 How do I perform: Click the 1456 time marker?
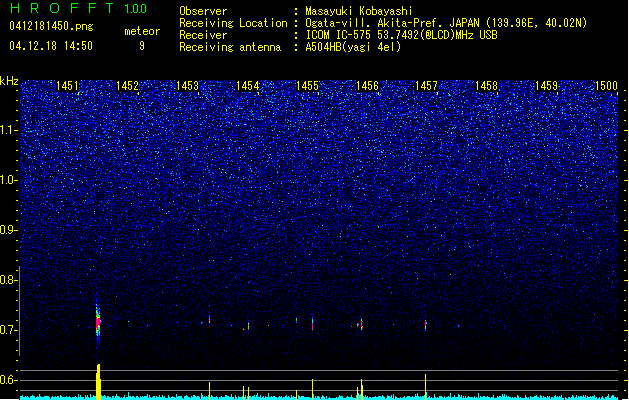point(367,86)
